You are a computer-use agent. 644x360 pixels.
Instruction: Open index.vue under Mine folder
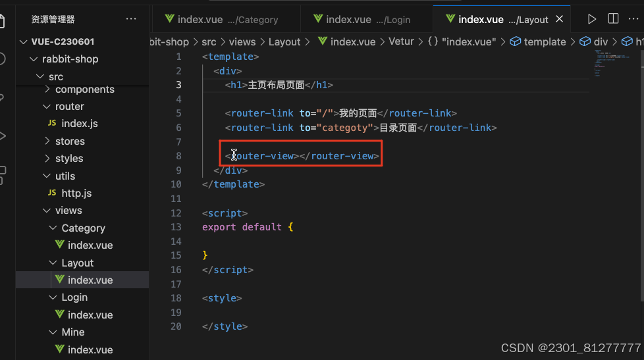90,349
